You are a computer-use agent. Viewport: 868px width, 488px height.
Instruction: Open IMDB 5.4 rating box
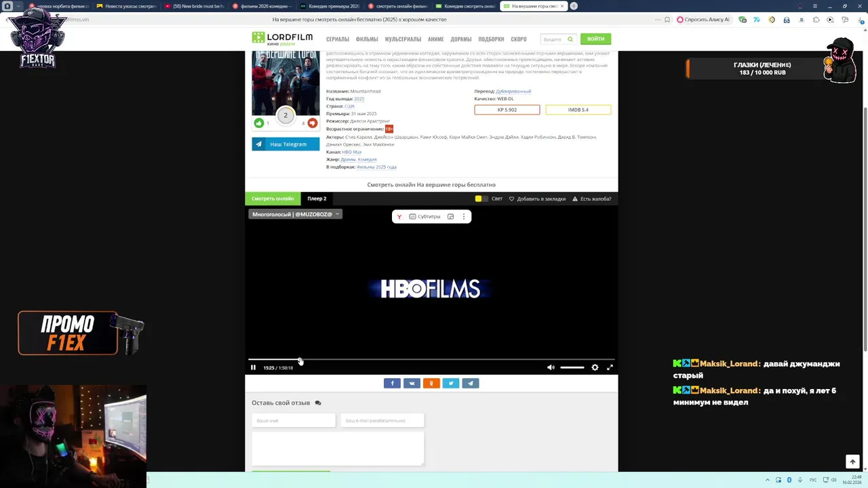tap(578, 110)
